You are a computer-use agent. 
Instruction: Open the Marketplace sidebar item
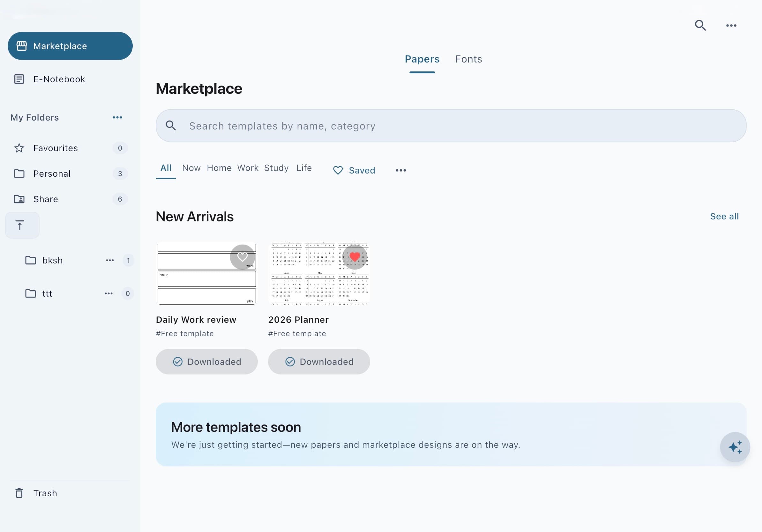click(70, 46)
